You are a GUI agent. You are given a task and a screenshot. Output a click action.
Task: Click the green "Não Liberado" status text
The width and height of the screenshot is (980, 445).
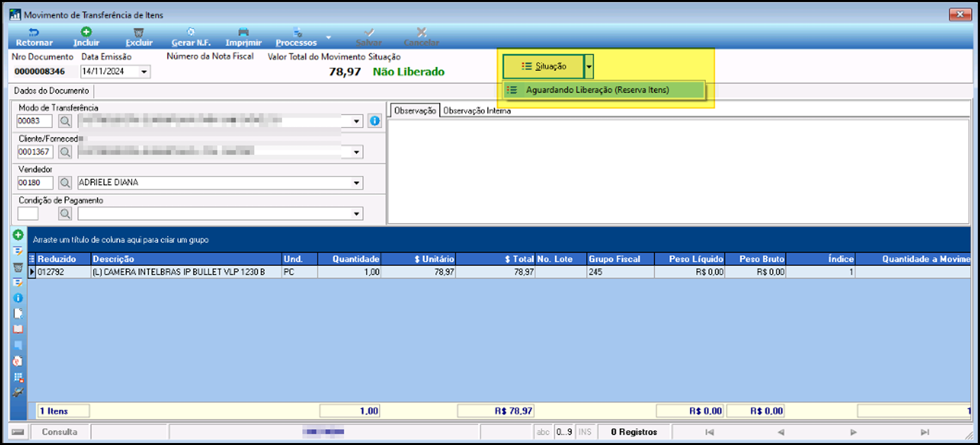408,71
